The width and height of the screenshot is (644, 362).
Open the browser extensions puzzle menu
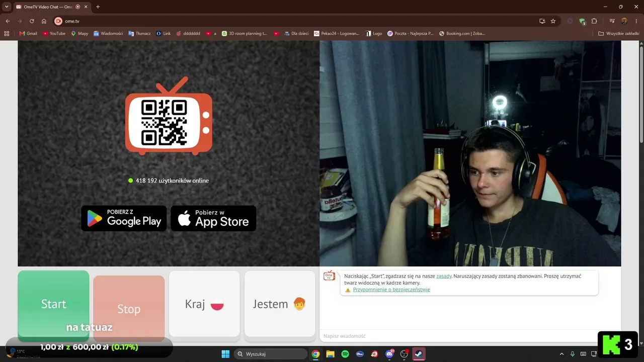tap(594, 21)
